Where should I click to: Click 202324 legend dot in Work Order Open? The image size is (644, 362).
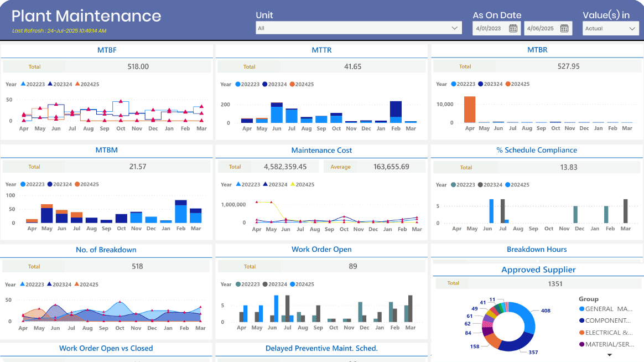(265, 285)
